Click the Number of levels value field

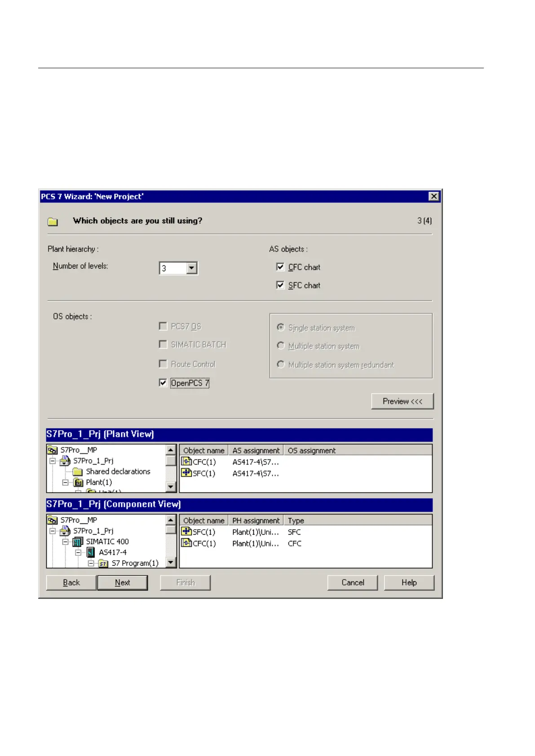173,268
